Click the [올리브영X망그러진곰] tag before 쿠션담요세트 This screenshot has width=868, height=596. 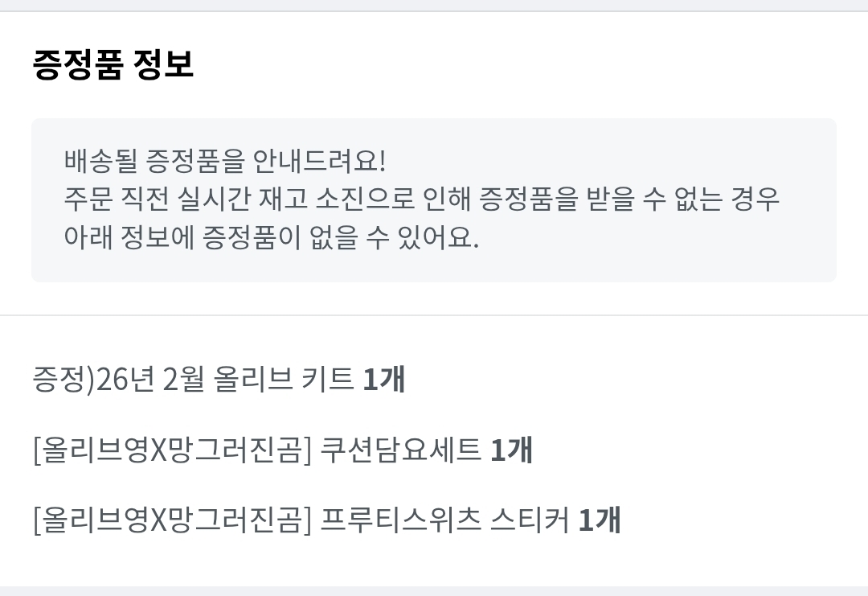(x=171, y=450)
